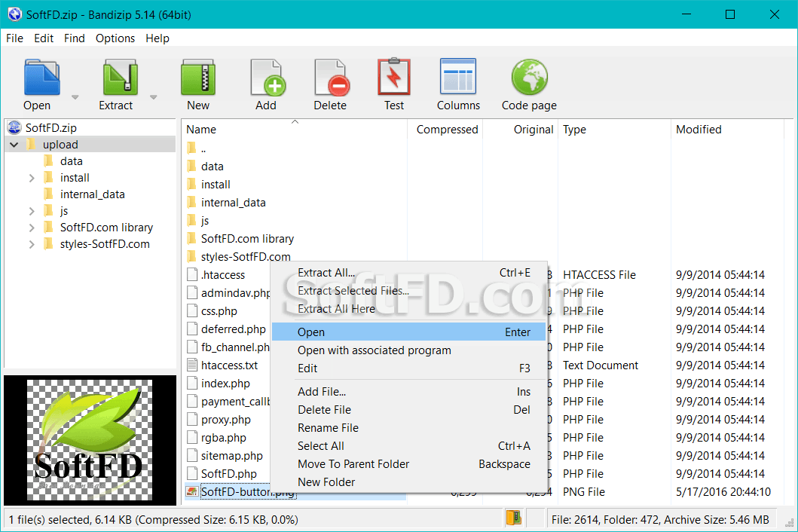Select the data folder in tree
Viewport: 798px width, 532px height.
coord(72,161)
